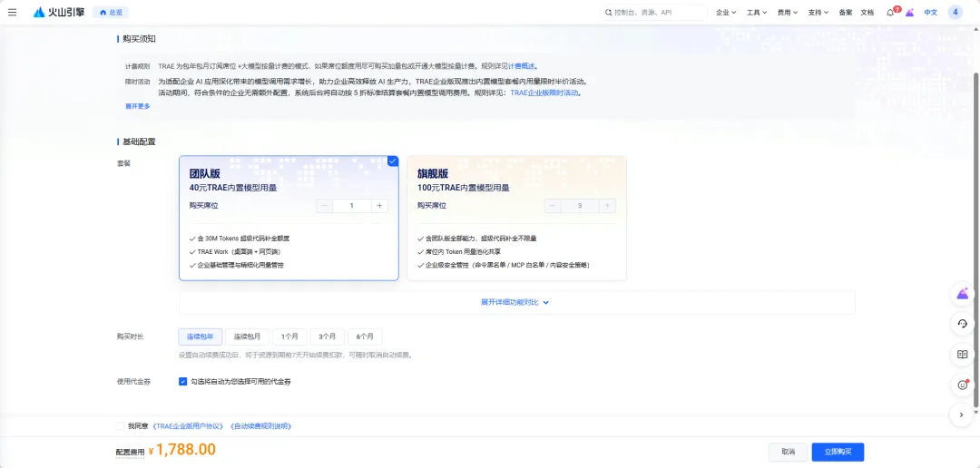980x468 pixels.
Task: Open the notifications bell
Action: [x=891, y=13]
